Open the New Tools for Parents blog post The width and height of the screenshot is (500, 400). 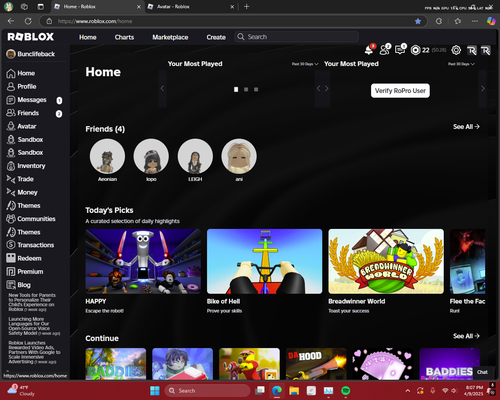coord(32,302)
